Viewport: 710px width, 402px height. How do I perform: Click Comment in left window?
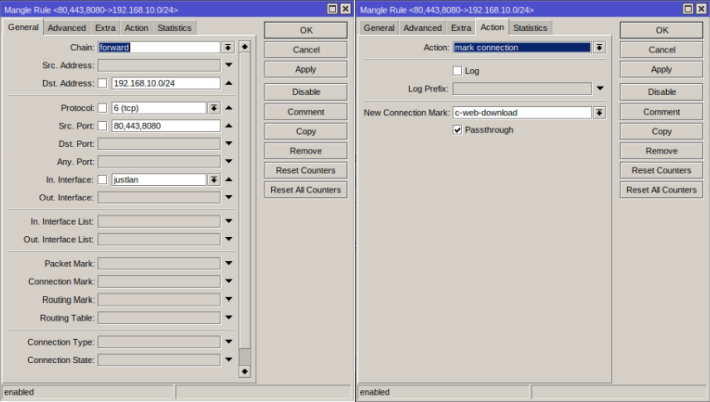(x=306, y=112)
